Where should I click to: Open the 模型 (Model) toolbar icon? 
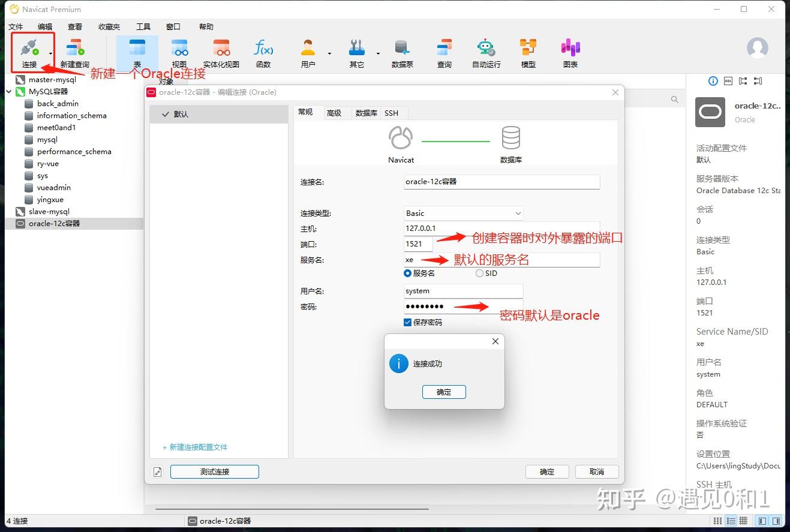527,52
